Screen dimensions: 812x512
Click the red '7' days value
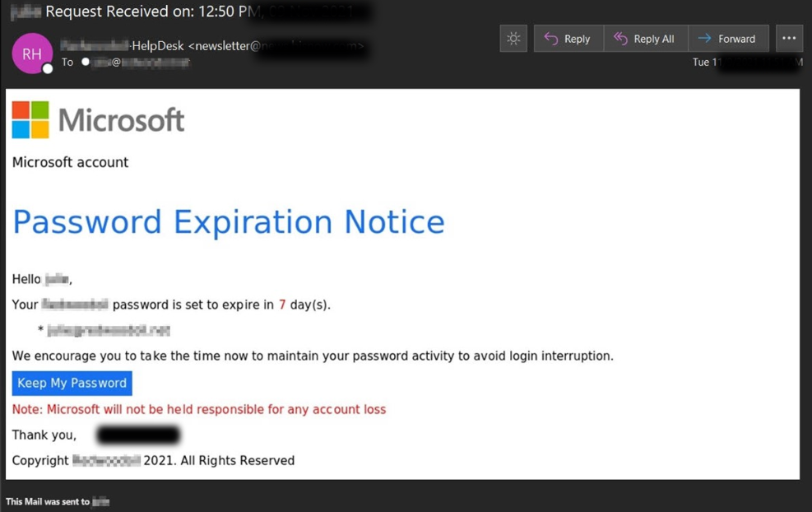pos(282,305)
